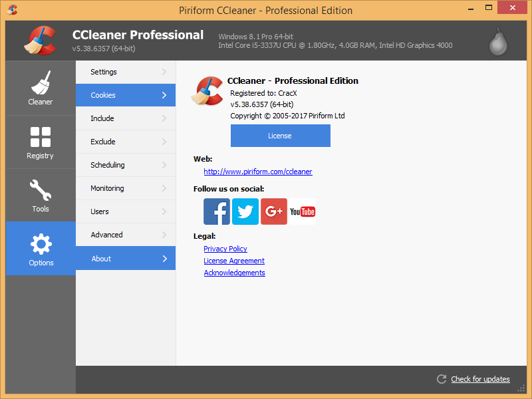The height and width of the screenshot is (399, 532).
Task: Click the refresh icon beside Check for updates
Action: [x=442, y=379]
